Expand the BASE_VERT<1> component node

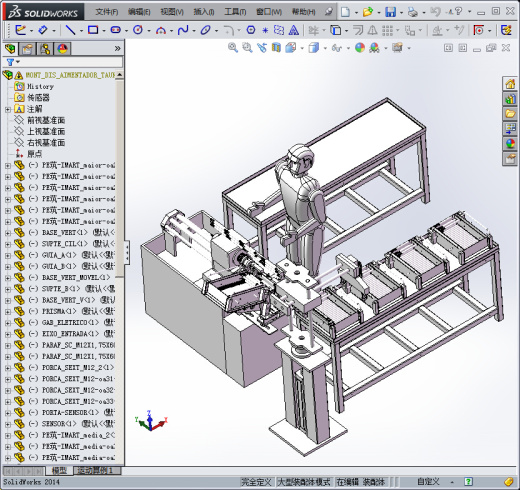pos(8,233)
